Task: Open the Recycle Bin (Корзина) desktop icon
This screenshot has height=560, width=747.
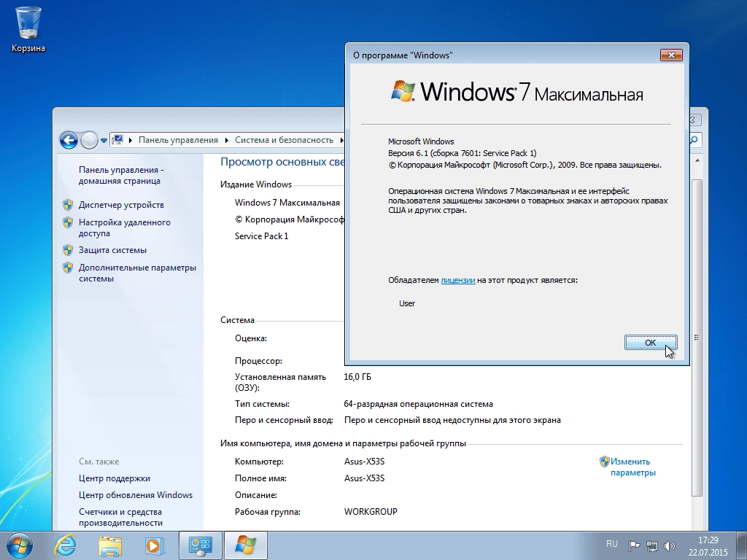Action: coord(28,29)
